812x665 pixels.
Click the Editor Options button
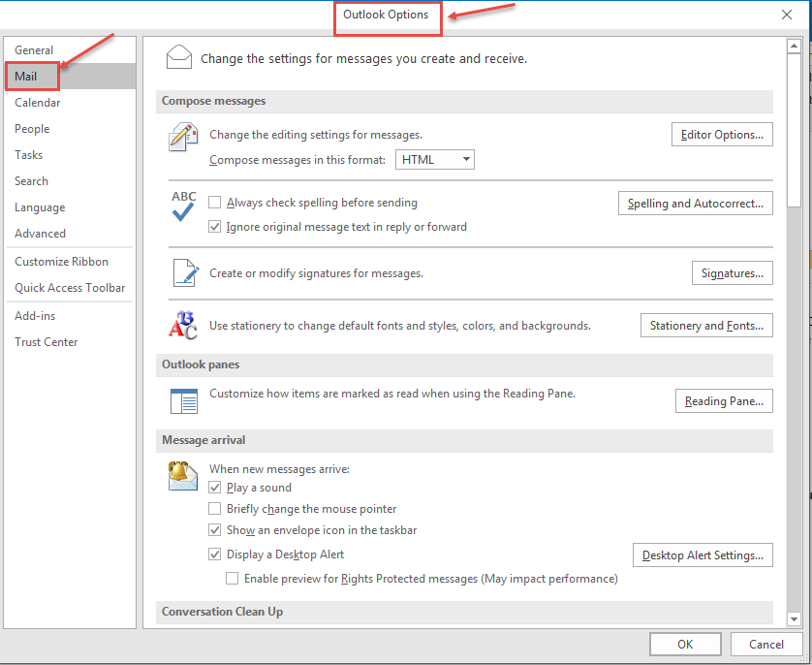coord(722,135)
